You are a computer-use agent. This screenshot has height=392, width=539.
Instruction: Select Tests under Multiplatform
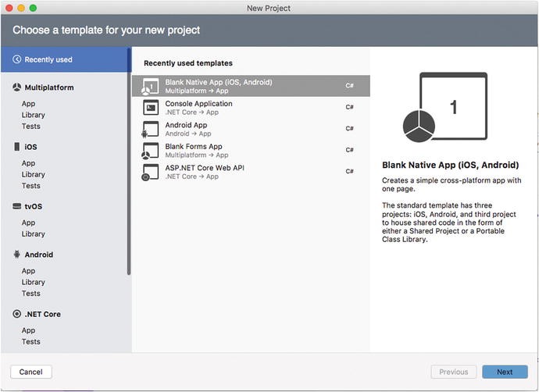coord(31,126)
